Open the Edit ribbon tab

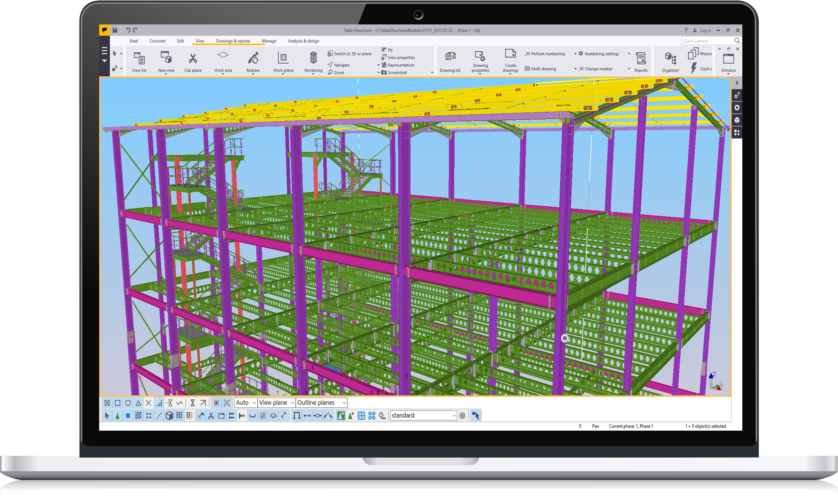(180, 41)
